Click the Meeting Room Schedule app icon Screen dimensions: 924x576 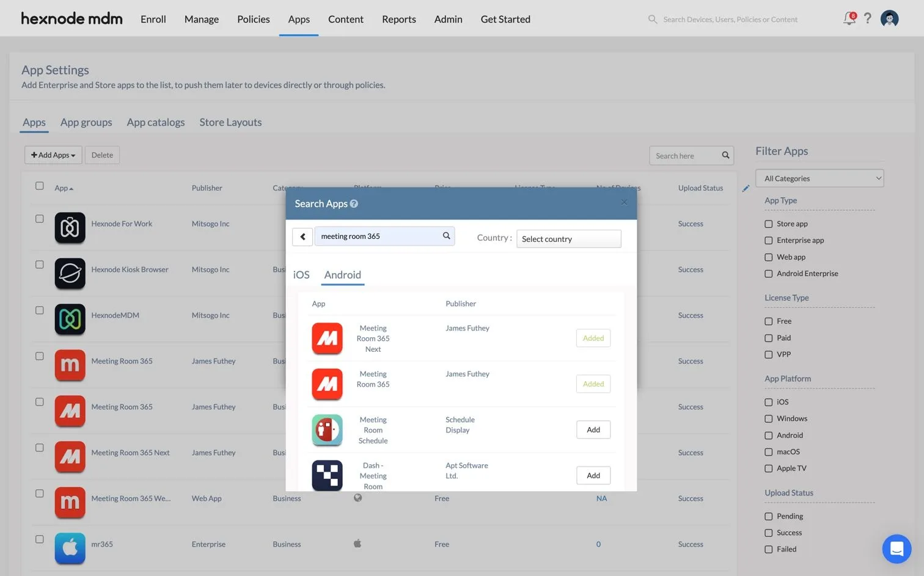327,430
